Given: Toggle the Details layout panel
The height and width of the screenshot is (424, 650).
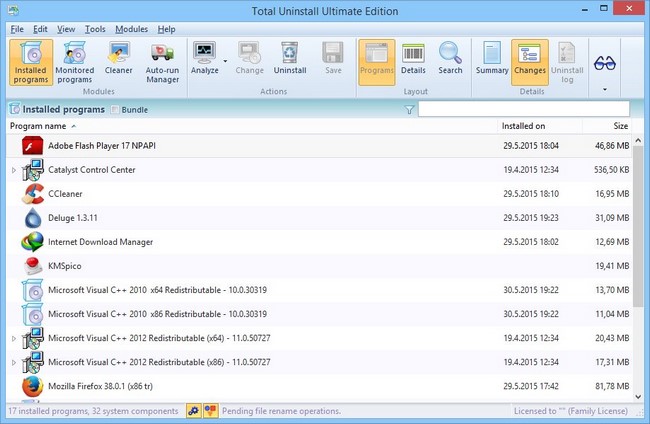Looking at the screenshot, I should pos(413,58).
